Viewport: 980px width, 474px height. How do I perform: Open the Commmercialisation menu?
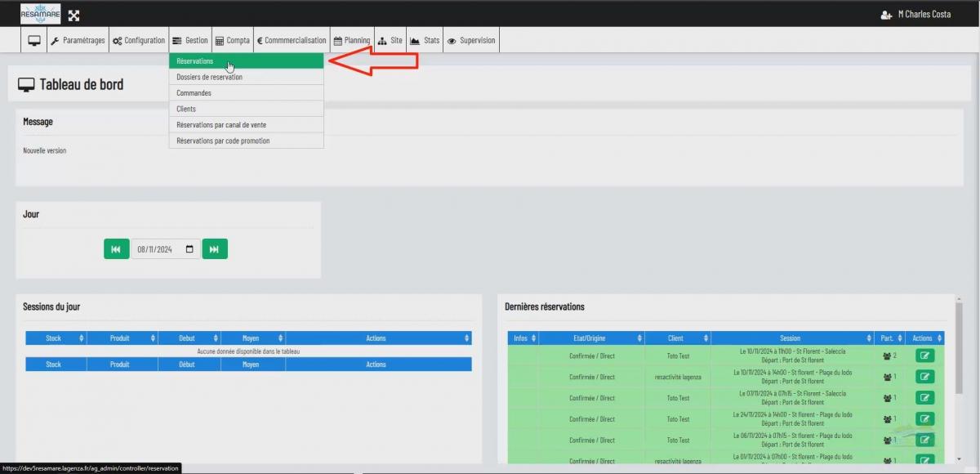point(291,40)
